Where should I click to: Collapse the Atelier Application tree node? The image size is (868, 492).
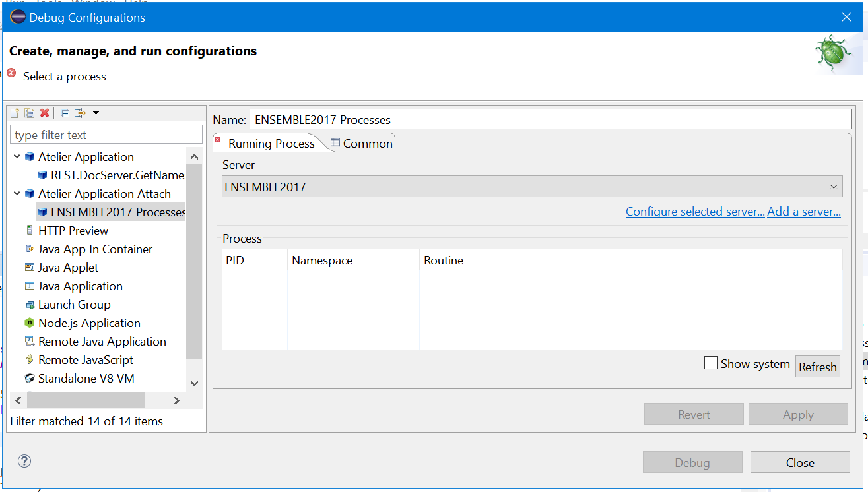pos(17,157)
